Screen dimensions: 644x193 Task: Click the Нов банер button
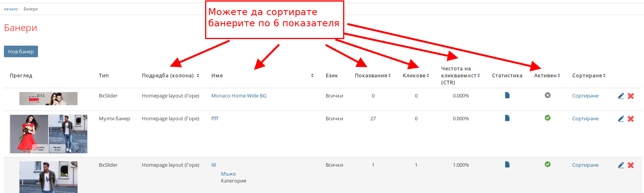21,51
